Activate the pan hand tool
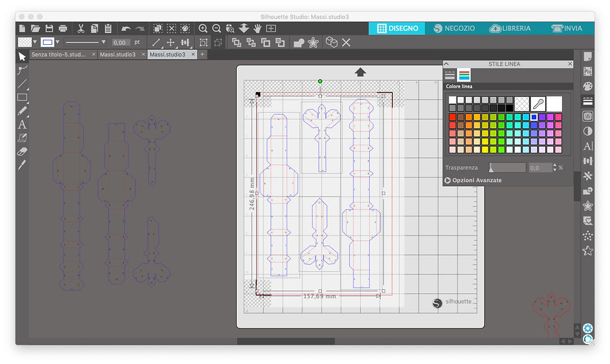 tap(257, 29)
